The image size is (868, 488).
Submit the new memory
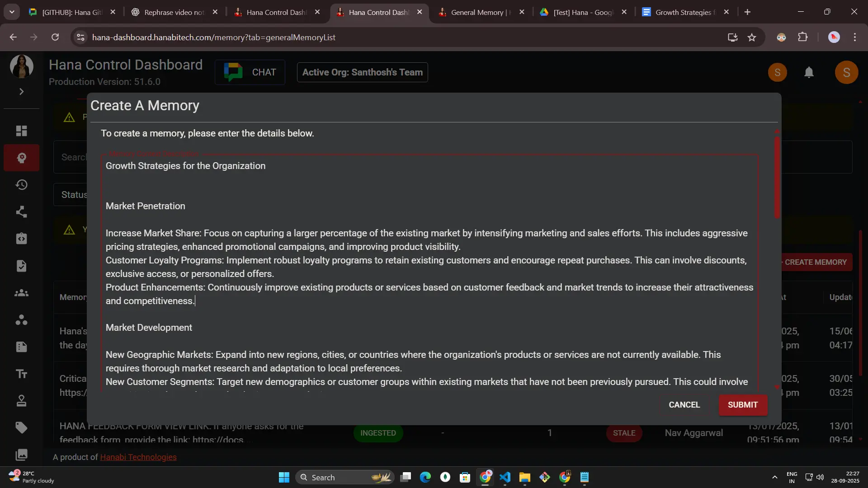(x=742, y=405)
